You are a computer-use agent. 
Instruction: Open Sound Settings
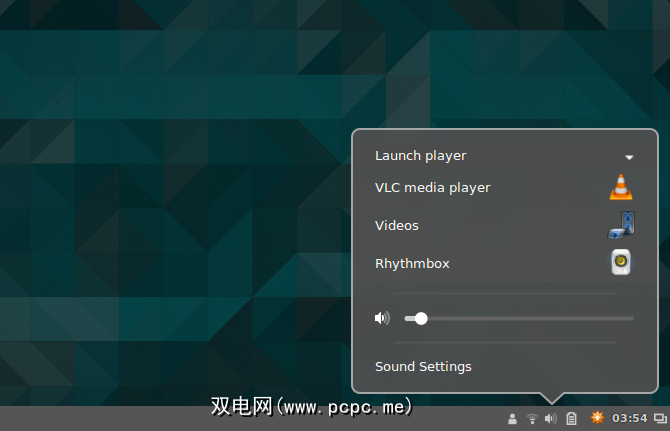423,366
